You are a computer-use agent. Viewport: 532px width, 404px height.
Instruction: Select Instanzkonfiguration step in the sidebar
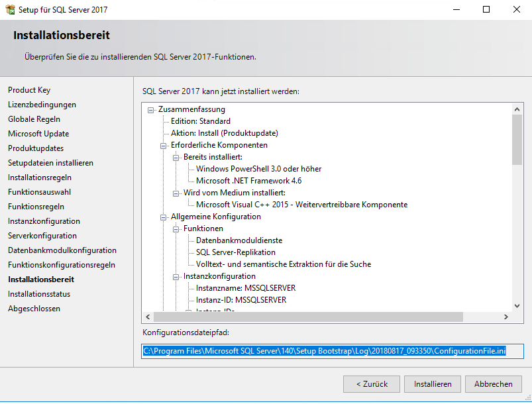(x=44, y=221)
